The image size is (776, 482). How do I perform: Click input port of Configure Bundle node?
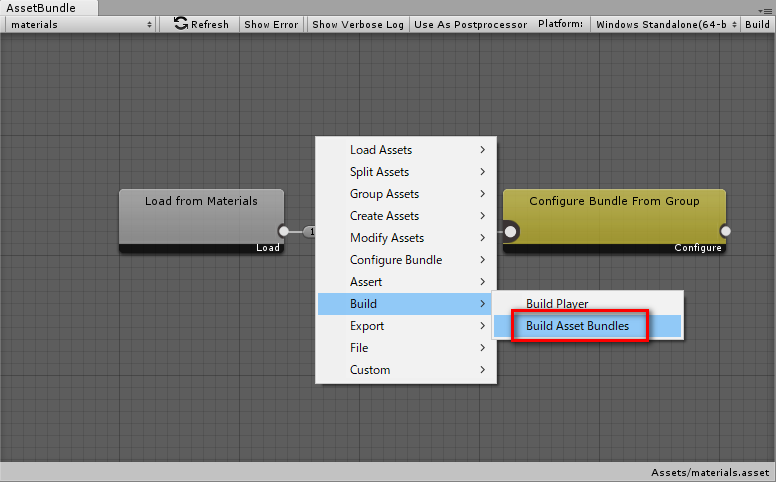(x=510, y=231)
